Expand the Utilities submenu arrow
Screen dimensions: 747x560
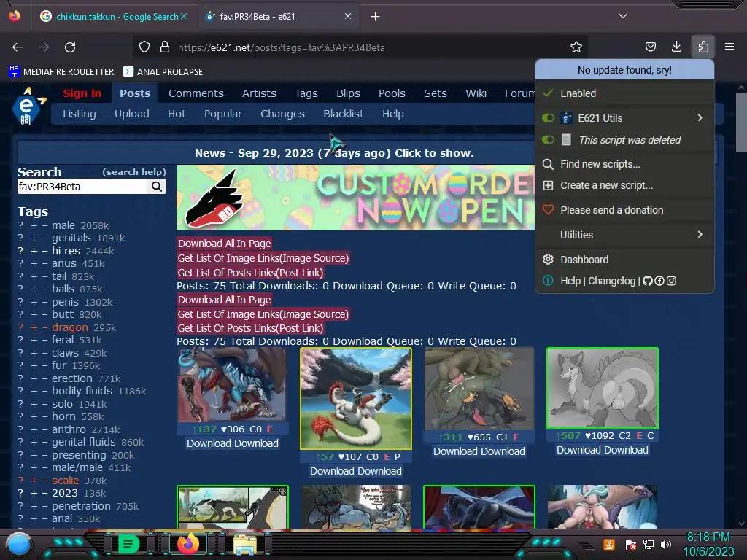(700, 234)
